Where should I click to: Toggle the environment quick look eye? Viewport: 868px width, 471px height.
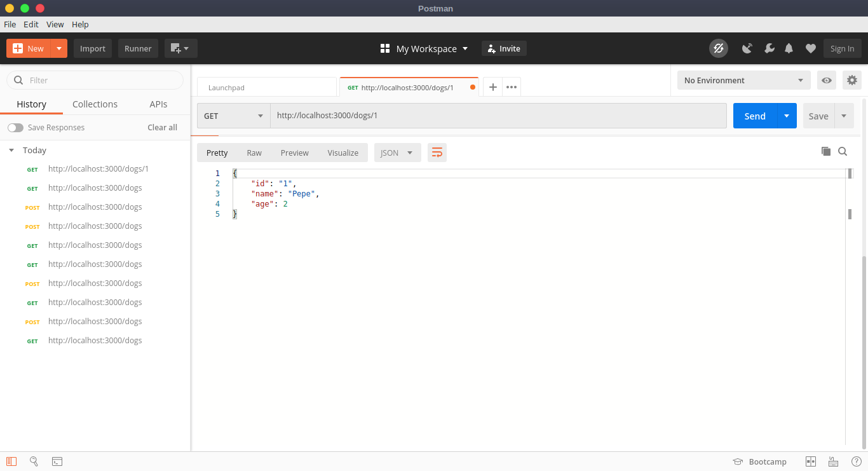[827, 80]
